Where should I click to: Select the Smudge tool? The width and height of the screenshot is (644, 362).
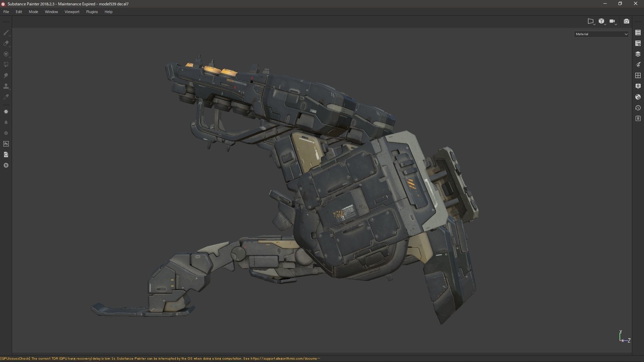6,75
